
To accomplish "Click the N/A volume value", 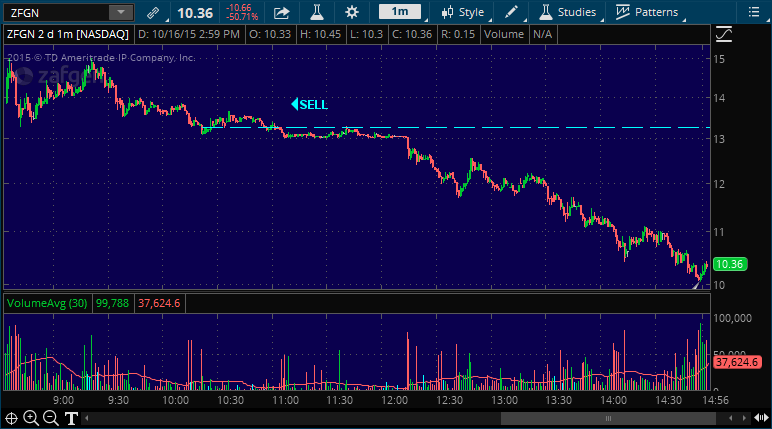I will pos(543,34).
